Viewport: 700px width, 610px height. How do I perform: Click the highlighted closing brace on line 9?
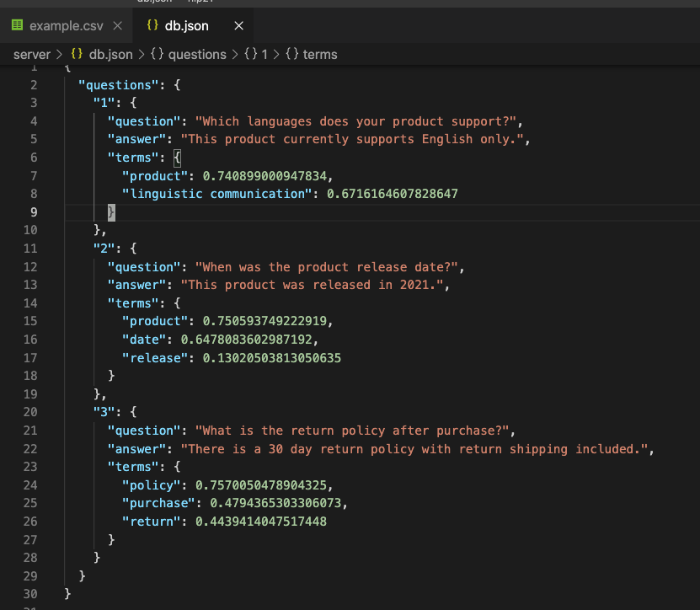111,212
